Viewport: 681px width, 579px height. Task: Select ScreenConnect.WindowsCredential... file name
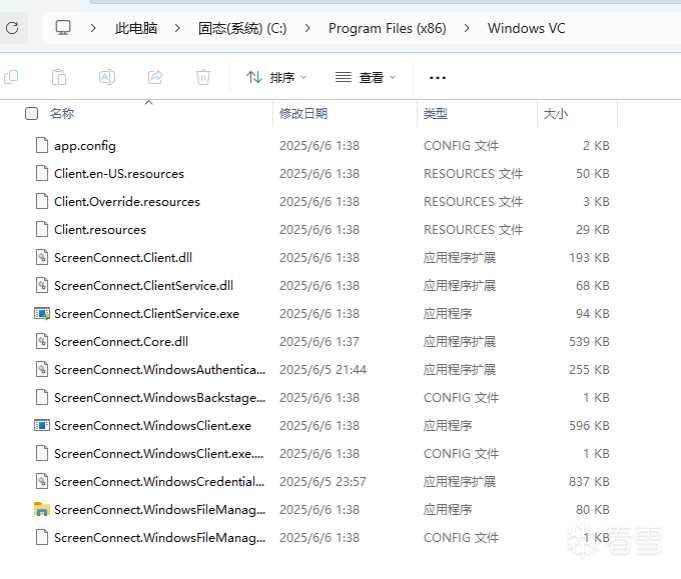coord(159,482)
